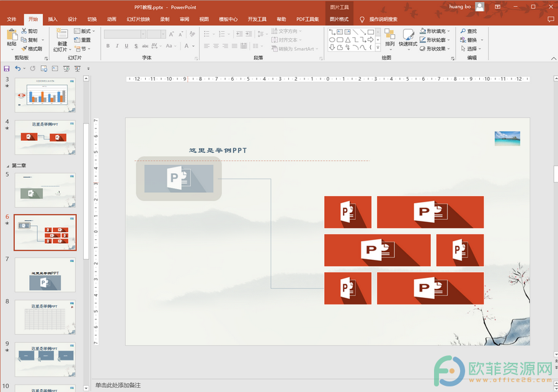Click the Paste clipboard icon
558x392 pixels.
(x=12, y=35)
